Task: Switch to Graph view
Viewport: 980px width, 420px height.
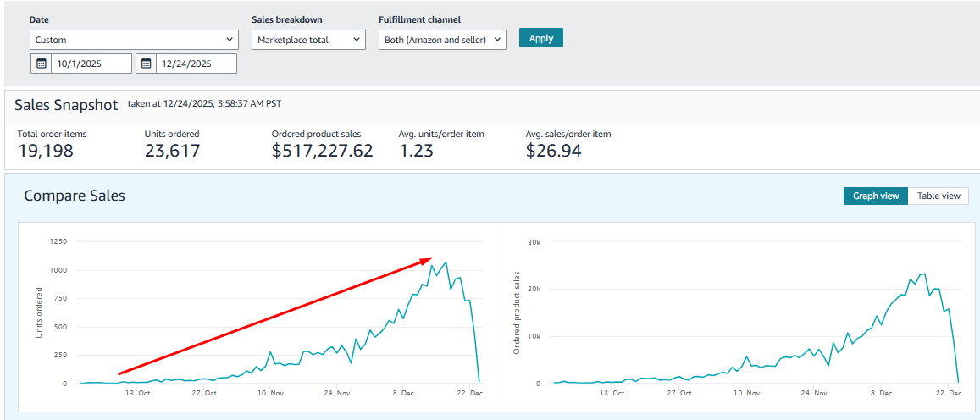Action: (875, 196)
